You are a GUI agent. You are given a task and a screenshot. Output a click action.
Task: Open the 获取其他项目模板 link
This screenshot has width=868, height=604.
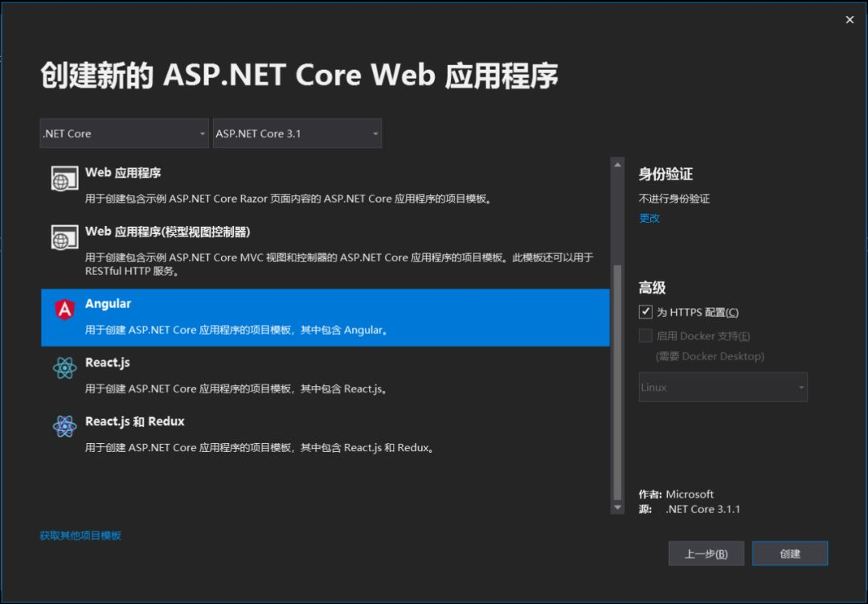[x=80, y=536]
